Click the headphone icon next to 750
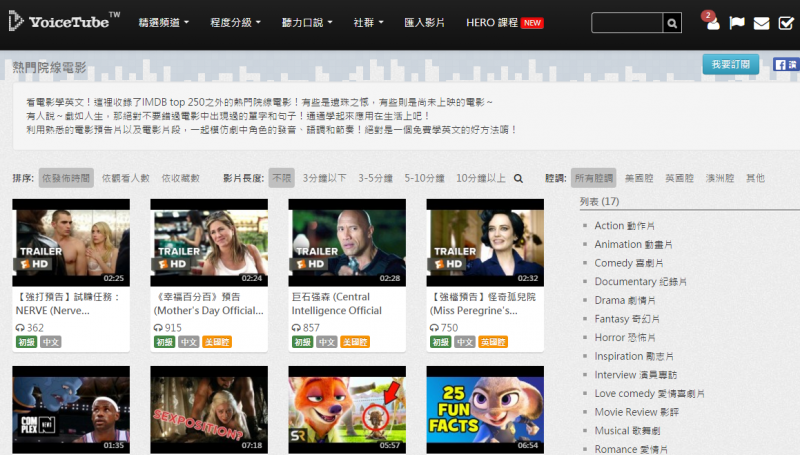Screen dimensions: 800x455 click(434, 328)
